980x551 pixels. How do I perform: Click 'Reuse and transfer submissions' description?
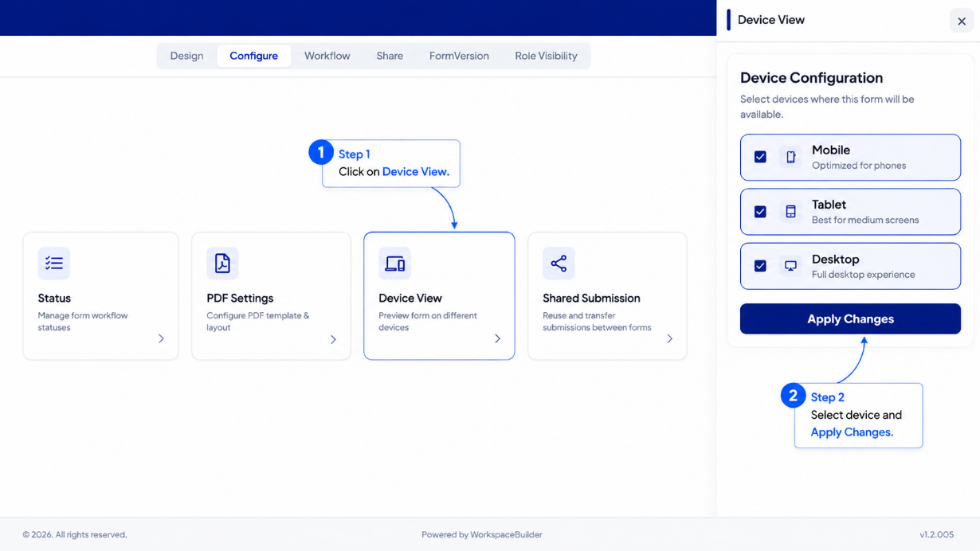(597, 322)
